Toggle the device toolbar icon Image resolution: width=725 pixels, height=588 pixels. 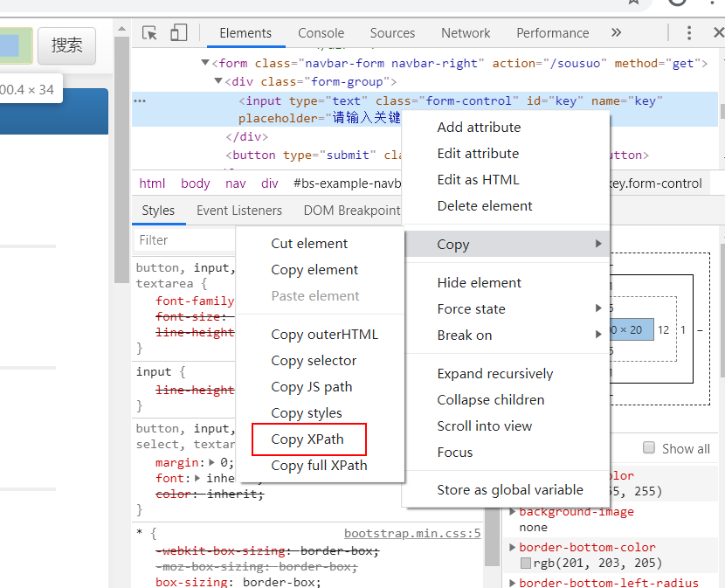click(x=178, y=33)
